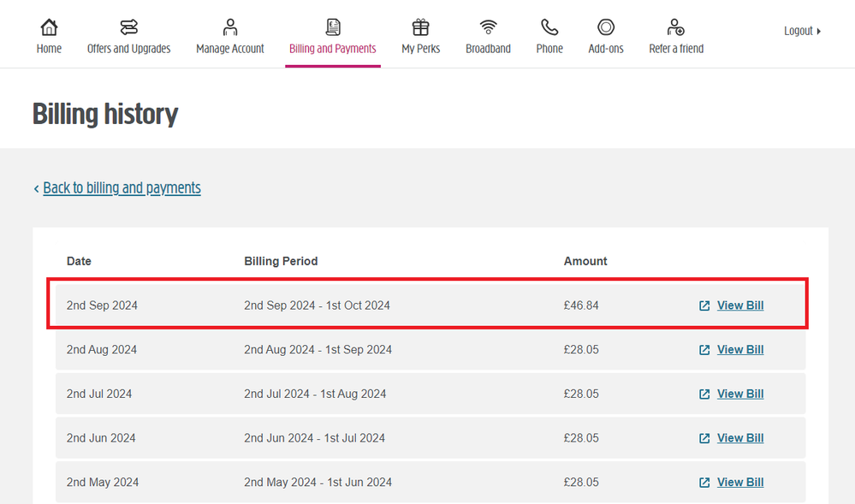Select the My Perks gift icon
This screenshot has height=504, width=855.
tap(420, 27)
